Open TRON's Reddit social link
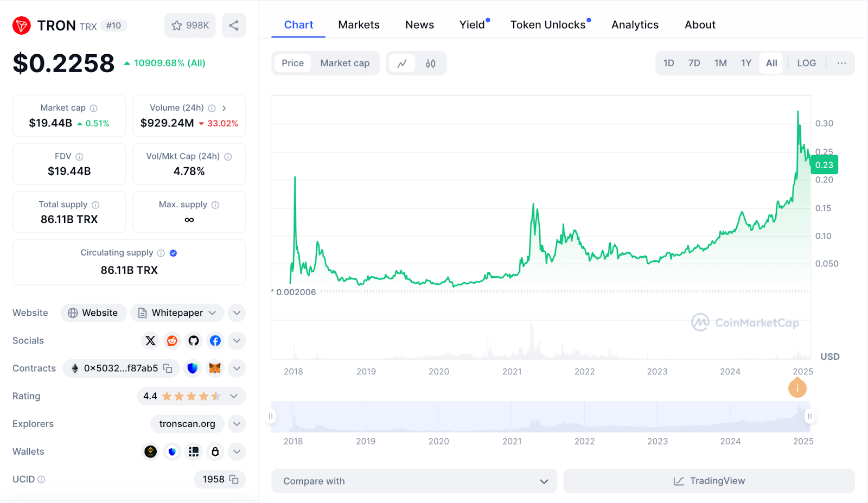The image size is (868, 503). click(x=172, y=341)
